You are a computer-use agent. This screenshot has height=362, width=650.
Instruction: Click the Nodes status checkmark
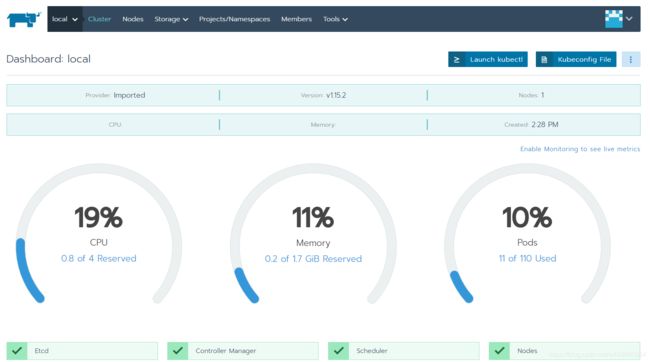pos(500,351)
